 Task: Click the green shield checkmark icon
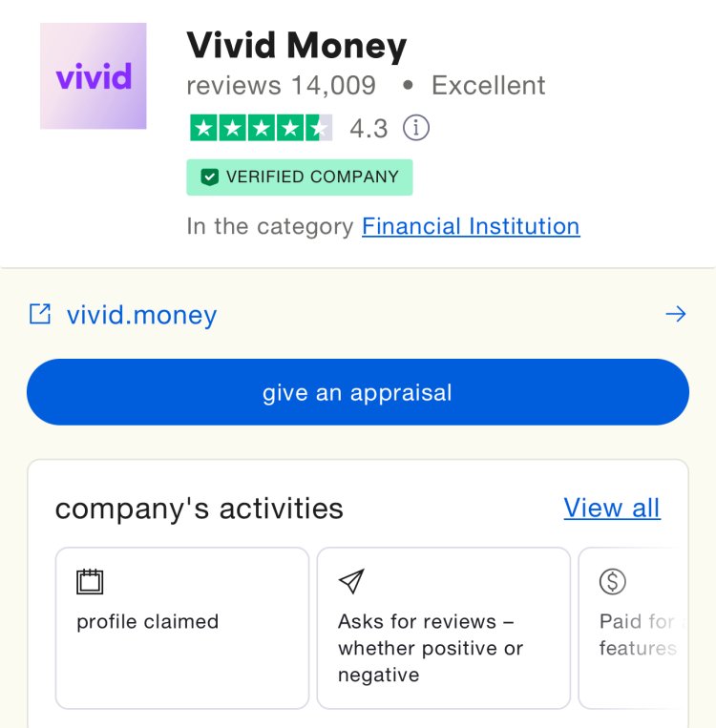click(210, 177)
